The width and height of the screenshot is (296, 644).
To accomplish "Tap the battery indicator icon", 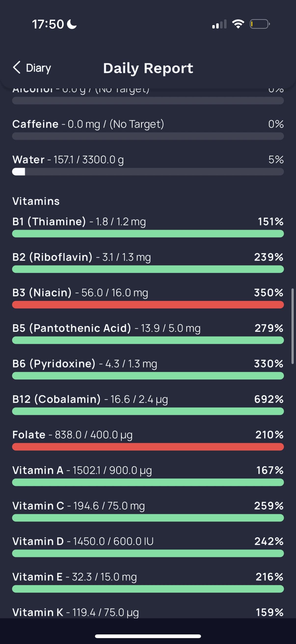I will coord(260,24).
